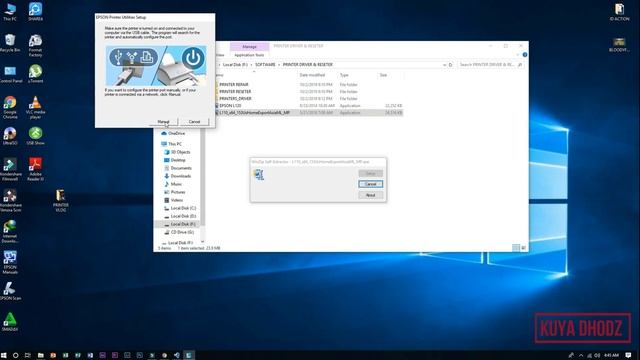Screen dimensions: 640x360
Task: Open Format Factory desktop icon
Action: click(x=36, y=45)
